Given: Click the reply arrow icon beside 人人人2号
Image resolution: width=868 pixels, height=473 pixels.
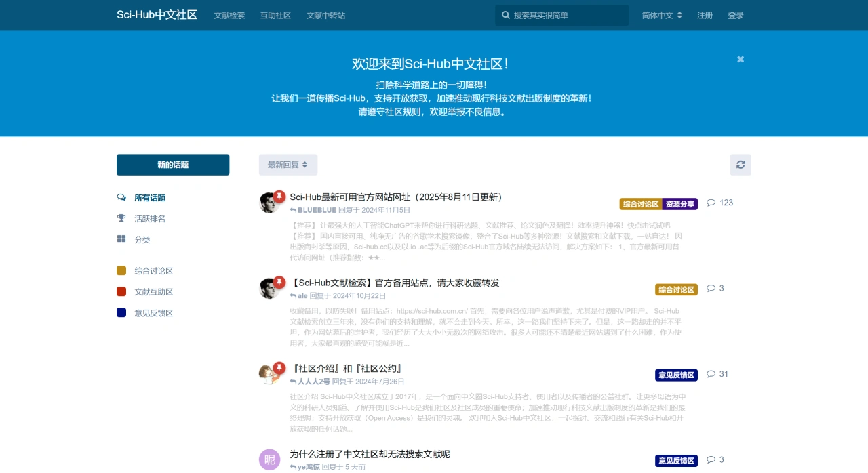Looking at the screenshot, I should click(x=293, y=382).
